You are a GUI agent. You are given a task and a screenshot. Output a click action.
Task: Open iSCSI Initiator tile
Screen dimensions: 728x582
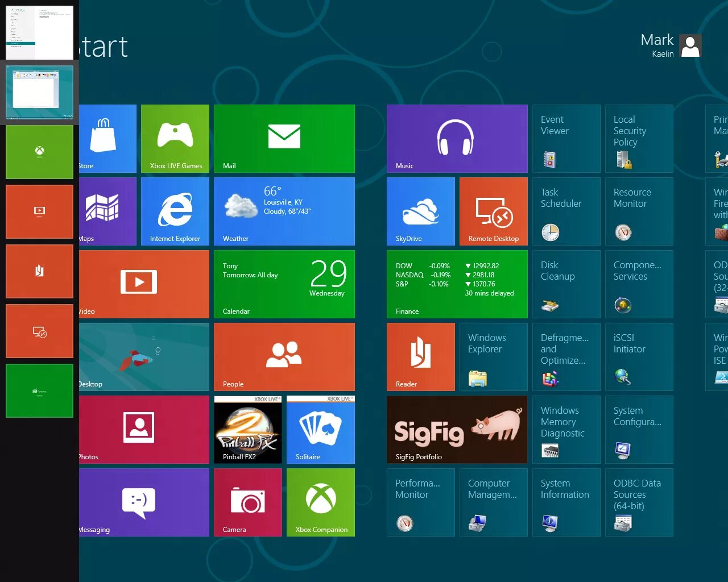(639, 357)
